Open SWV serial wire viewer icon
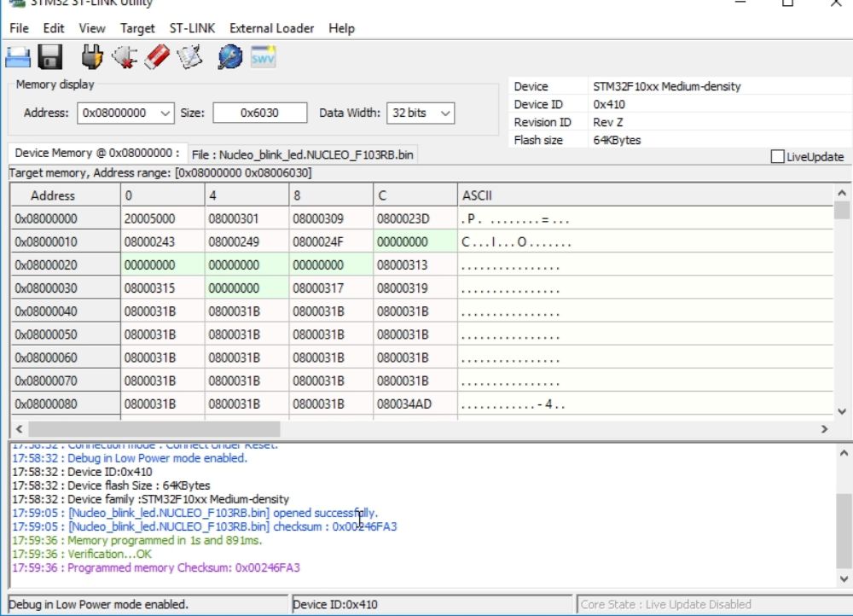This screenshot has height=616, width=853. click(x=264, y=56)
